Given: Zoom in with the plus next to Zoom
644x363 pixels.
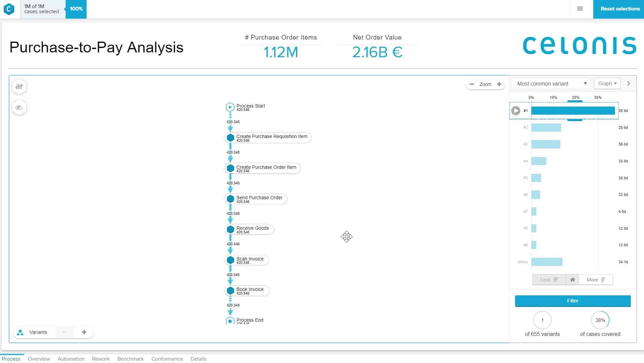Looking at the screenshot, I should click(499, 84).
